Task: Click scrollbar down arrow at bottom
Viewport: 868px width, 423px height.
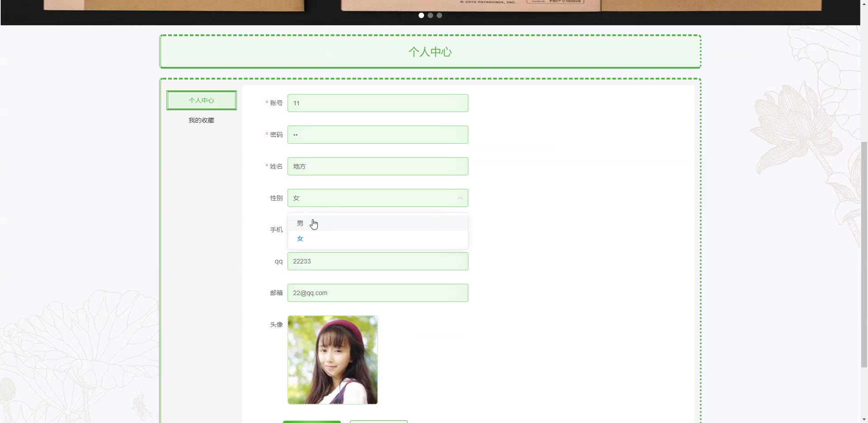Action: (x=864, y=419)
